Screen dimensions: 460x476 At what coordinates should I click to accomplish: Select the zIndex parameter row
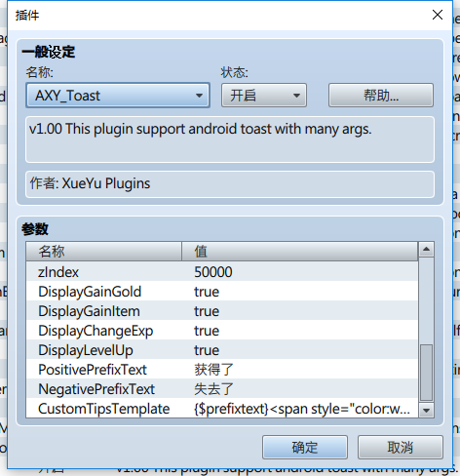(x=222, y=272)
